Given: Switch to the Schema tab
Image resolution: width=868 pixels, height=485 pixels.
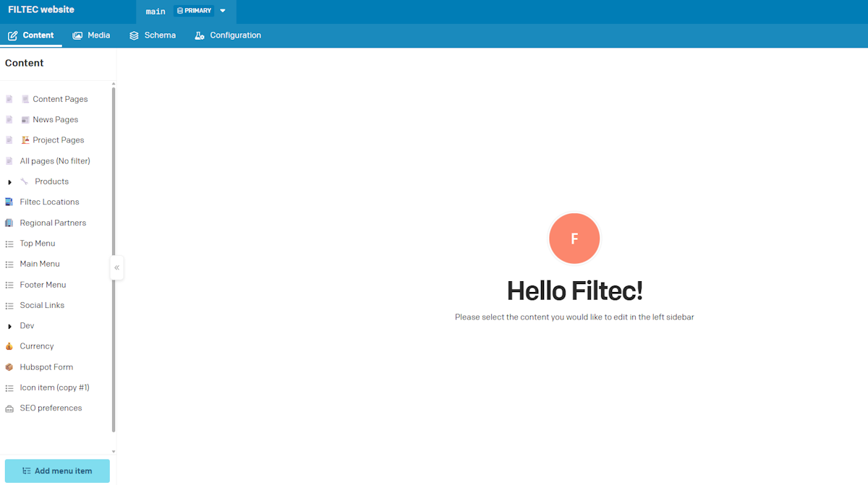Looking at the screenshot, I should pyautogui.click(x=153, y=35).
